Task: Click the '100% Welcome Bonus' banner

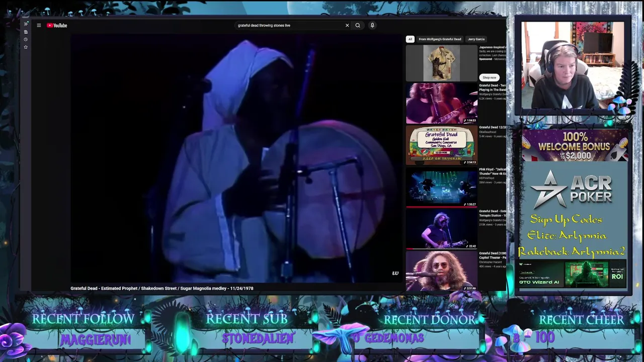Action: point(574,146)
